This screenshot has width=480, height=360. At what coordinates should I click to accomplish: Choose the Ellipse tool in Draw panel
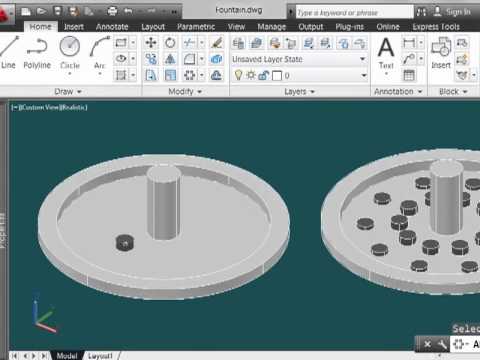(x=121, y=59)
